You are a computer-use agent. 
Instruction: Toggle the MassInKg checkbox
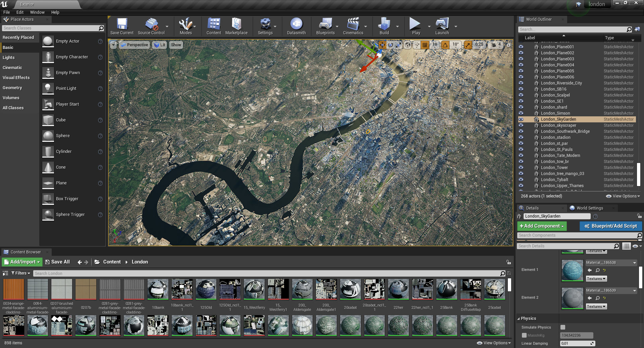[x=524, y=335]
